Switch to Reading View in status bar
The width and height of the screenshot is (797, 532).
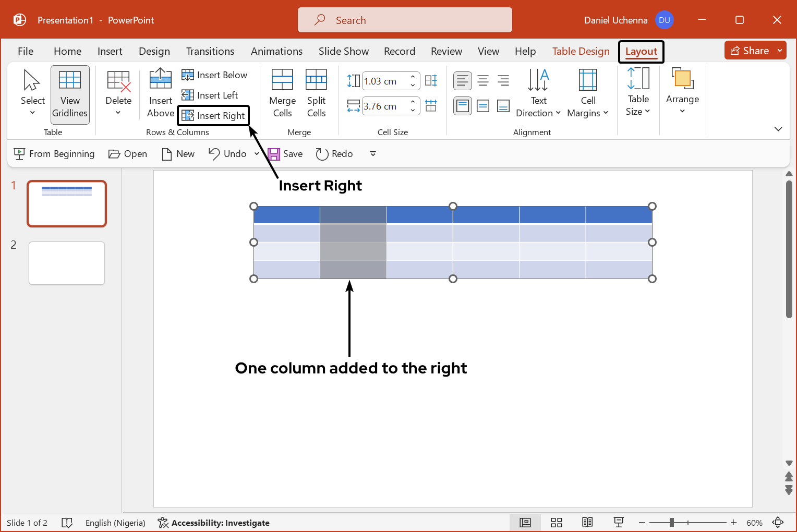coord(587,523)
